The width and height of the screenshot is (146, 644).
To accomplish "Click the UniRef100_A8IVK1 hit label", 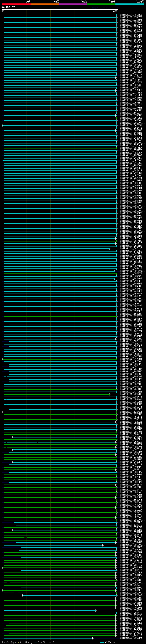I will pos(131,15).
